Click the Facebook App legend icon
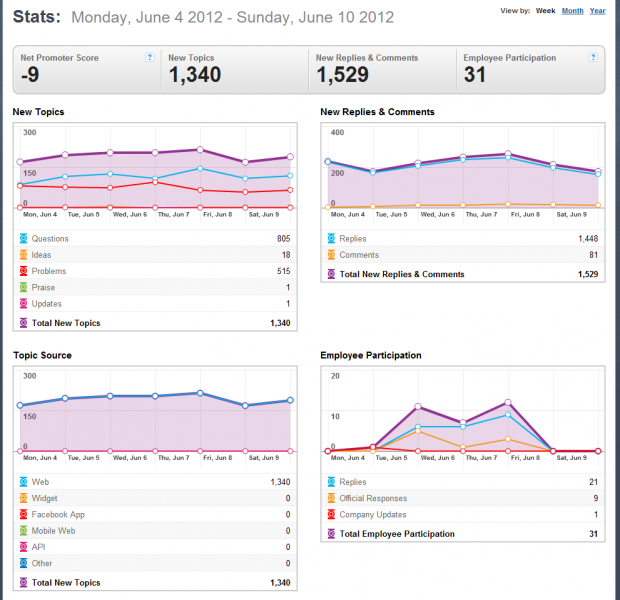 (24, 514)
